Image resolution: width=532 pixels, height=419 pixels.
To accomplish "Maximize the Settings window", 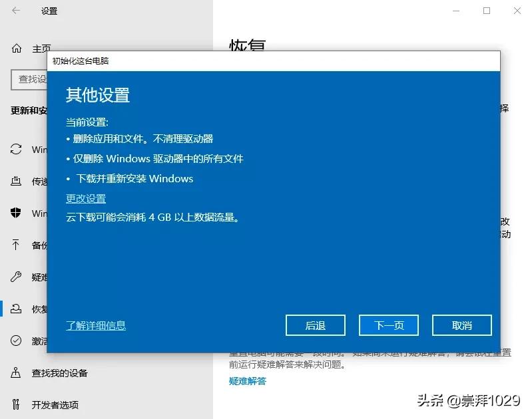I will tap(487, 11).
